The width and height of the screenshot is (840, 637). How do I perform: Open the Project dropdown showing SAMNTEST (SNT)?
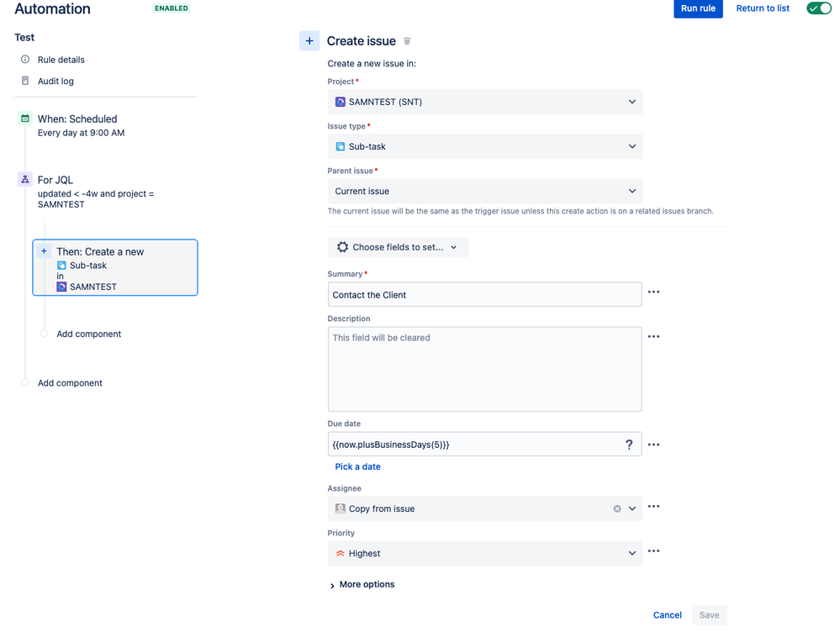484,102
